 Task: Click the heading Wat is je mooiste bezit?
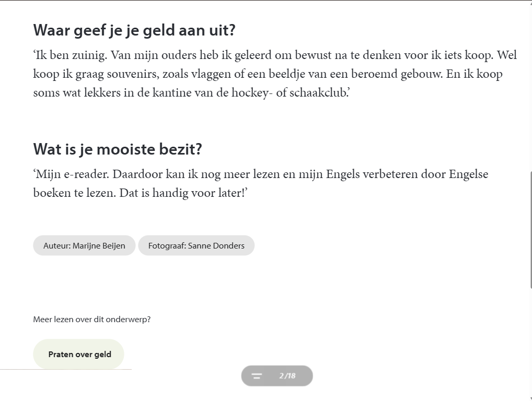pos(118,149)
